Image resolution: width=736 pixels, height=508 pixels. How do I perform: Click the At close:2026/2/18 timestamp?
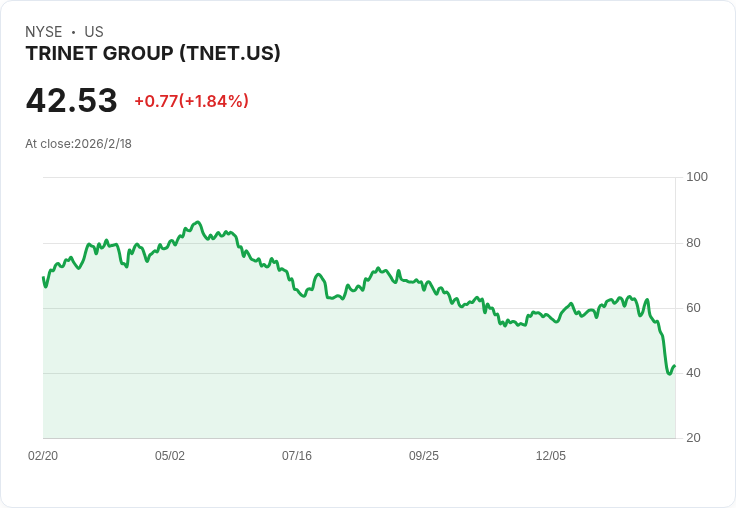point(79,144)
